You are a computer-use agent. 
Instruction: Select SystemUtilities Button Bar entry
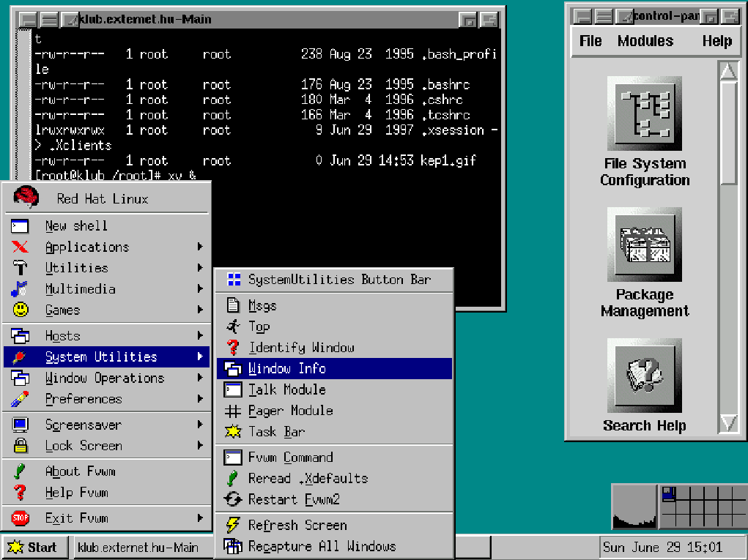coord(334,280)
